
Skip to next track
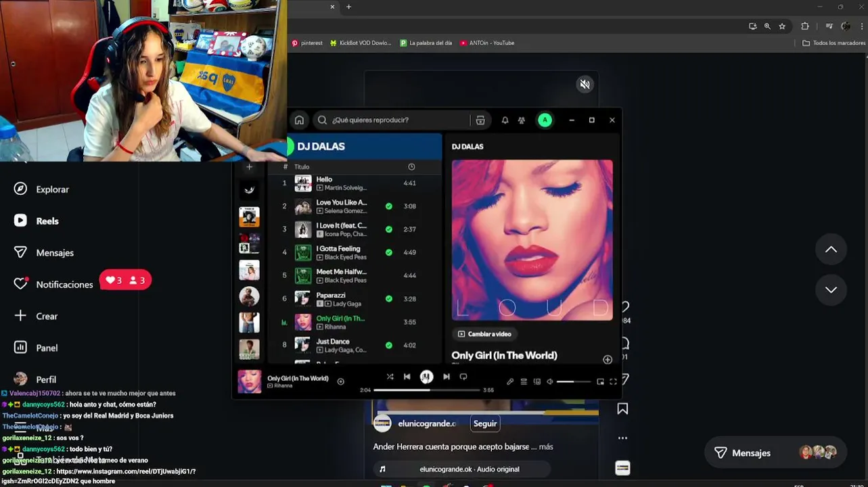447,377
